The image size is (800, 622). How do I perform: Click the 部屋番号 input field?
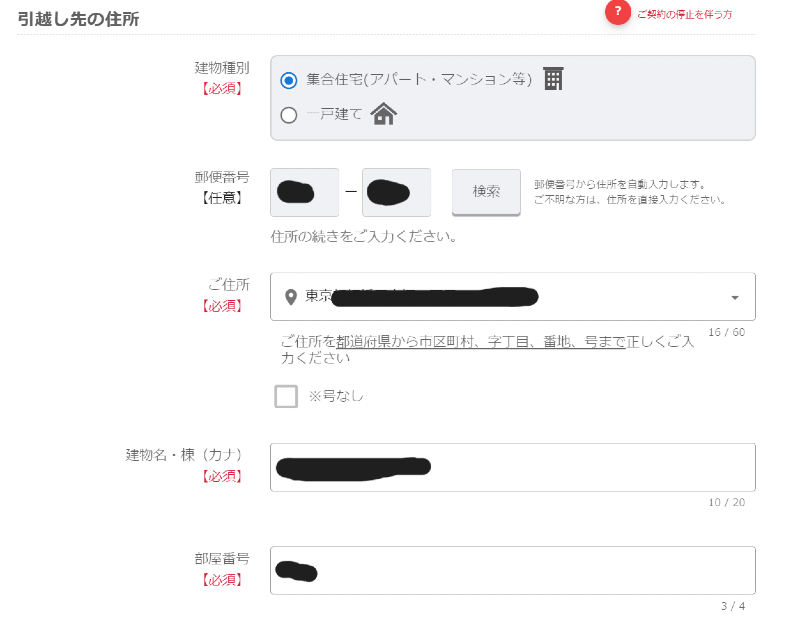(x=513, y=570)
